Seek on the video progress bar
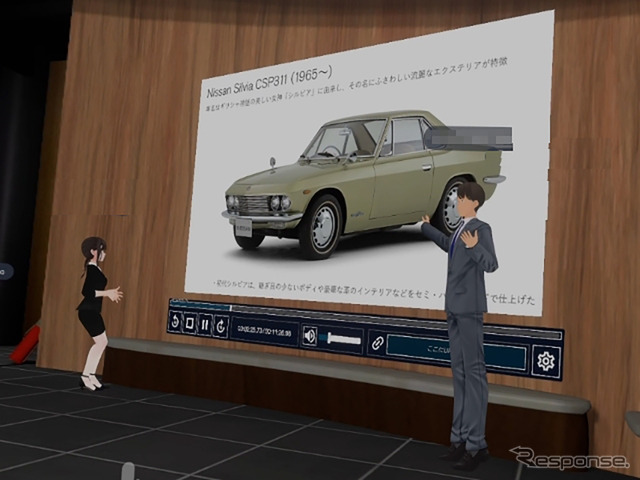Image resolution: width=640 pixels, height=480 pixels. pyautogui.click(x=365, y=318)
